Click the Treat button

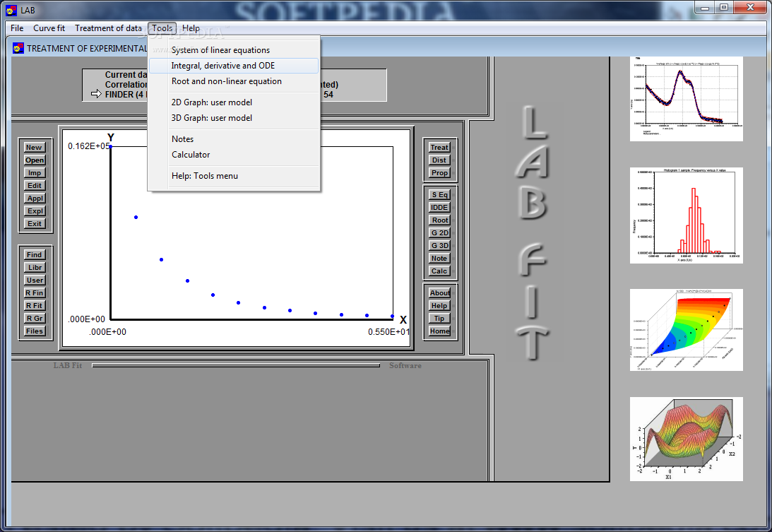[439, 147]
